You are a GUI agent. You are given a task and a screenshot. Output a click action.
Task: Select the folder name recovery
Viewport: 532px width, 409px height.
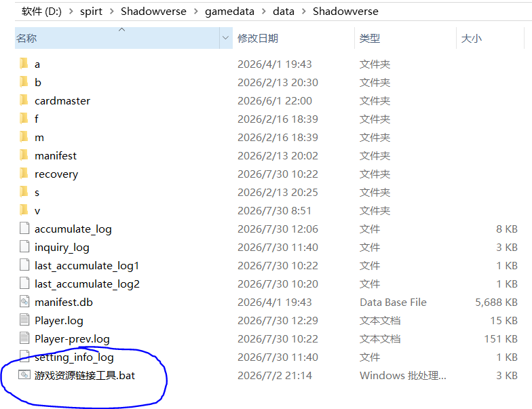click(x=56, y=174)
